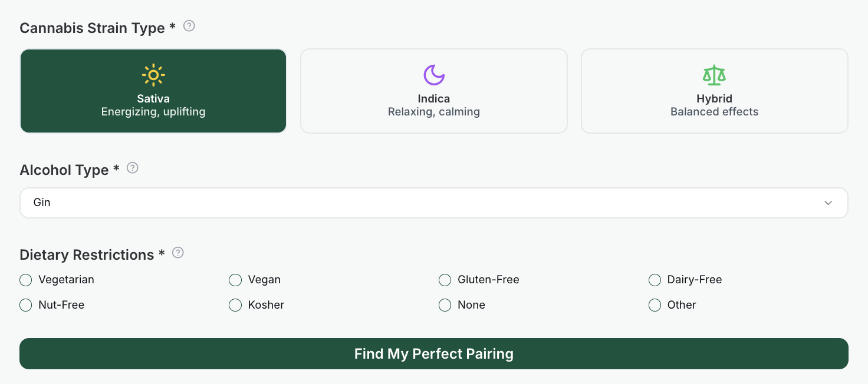868x384 pixels.
Task: Select the Vegetarian dietary option
Action: click(26, 280)
